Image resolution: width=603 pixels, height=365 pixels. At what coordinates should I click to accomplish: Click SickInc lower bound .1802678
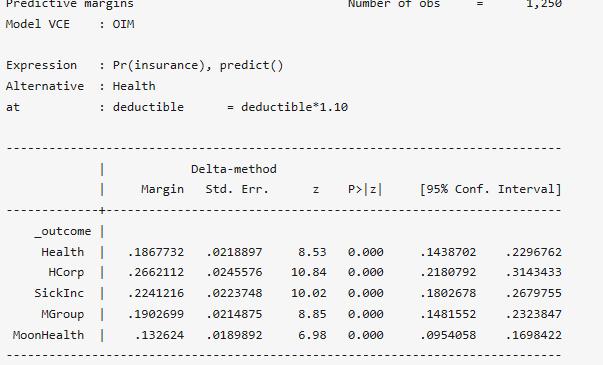(448, 293)
